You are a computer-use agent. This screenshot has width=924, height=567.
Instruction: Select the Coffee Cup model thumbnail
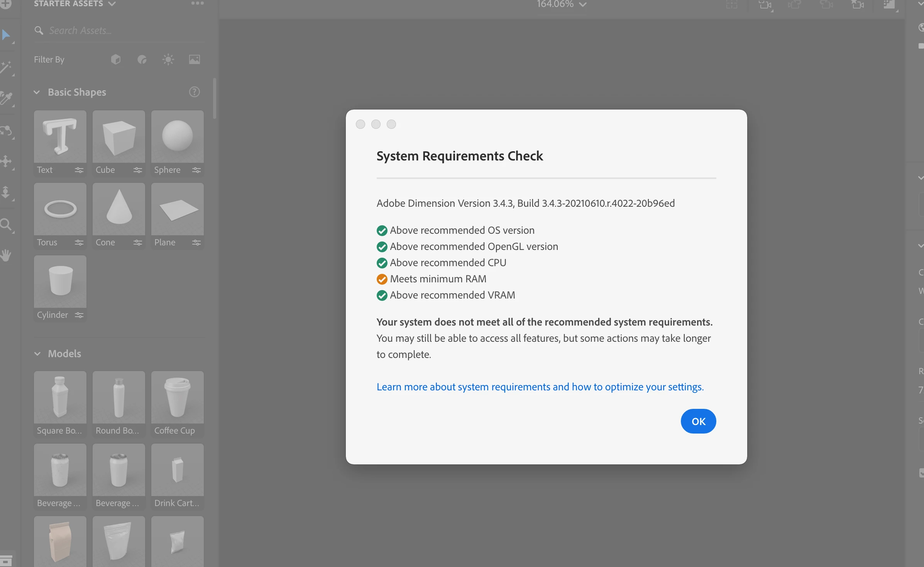(178, 397)
